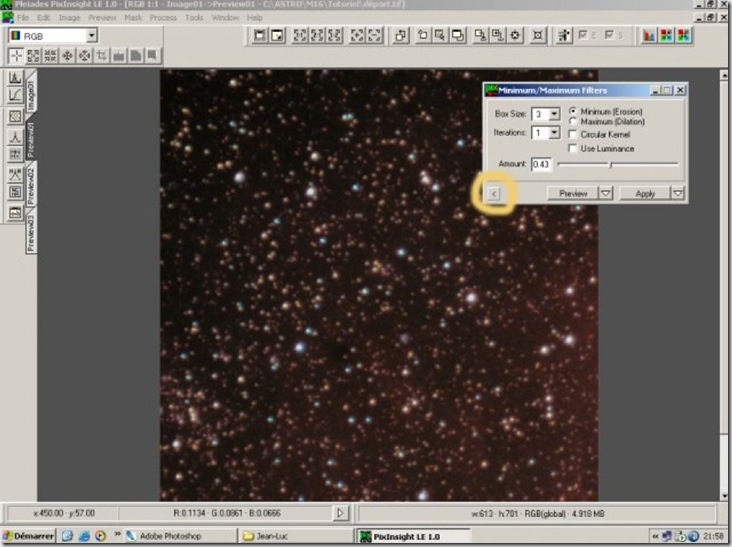Click the collapse arrow in filters dialog
This screenshot has width=732, height=547.
pyautogui.click(x=494, y=194)
